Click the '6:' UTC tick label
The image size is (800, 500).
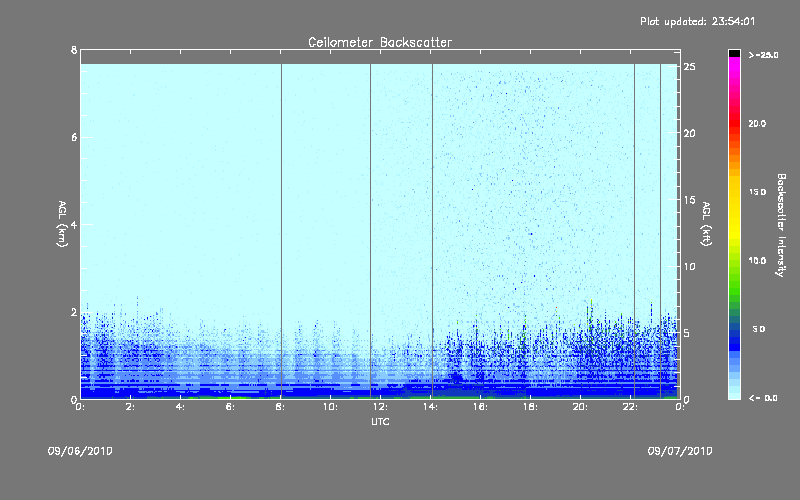230,407
